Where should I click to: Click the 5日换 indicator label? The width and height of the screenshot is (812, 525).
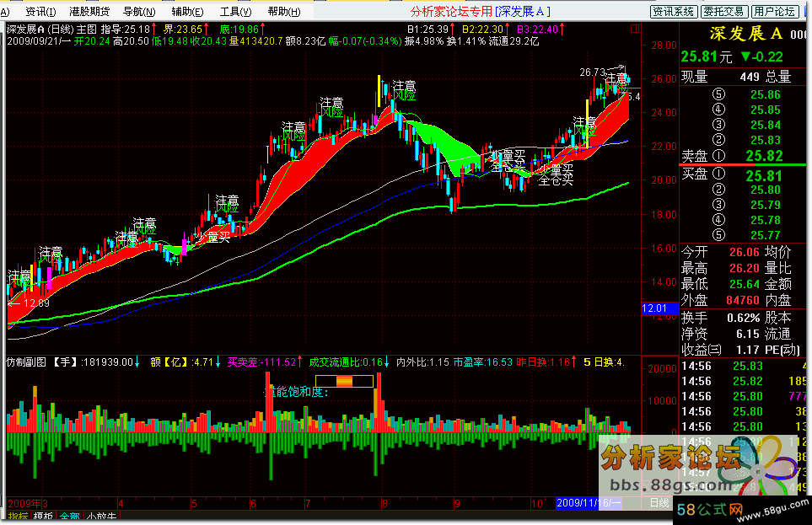click(604, 362)
